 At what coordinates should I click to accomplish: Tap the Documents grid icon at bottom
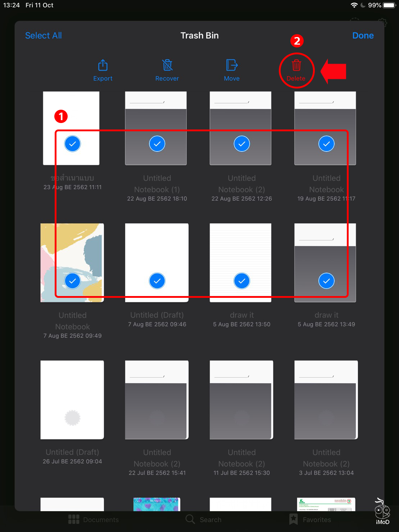click(x=73, y=519)
